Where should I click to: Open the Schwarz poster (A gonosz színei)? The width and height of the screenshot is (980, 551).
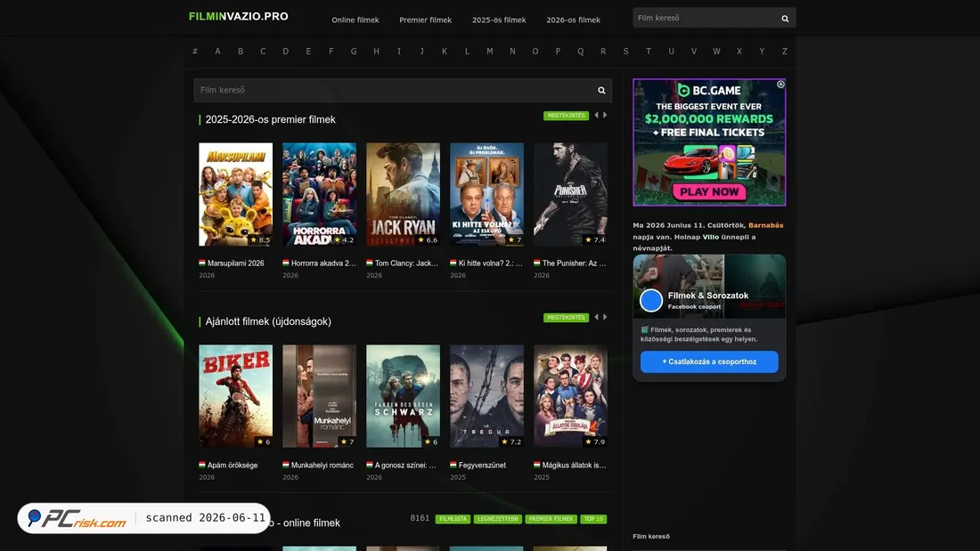[x=403, y=396]
